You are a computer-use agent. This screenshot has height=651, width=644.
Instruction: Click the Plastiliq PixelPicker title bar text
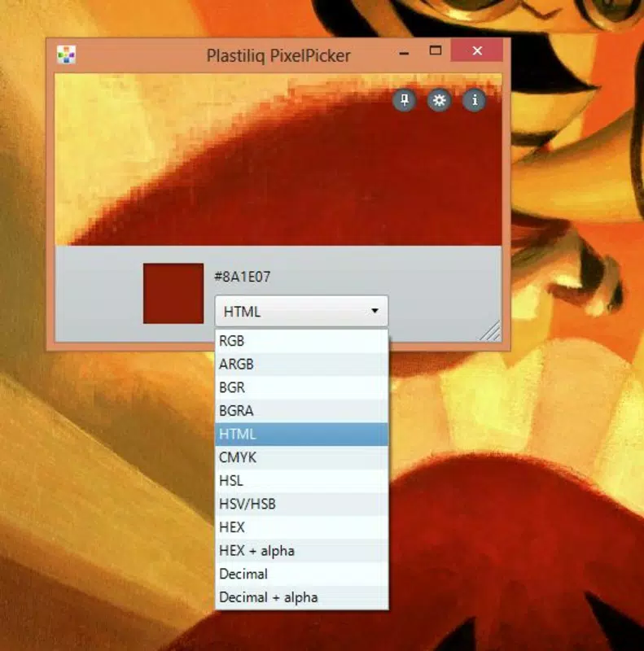(278, 55)
